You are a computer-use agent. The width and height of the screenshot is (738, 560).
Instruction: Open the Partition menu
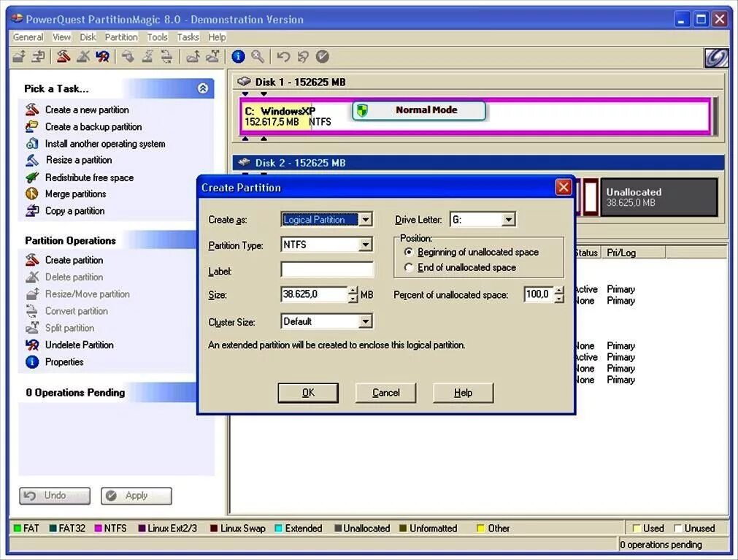pos(121,37)
